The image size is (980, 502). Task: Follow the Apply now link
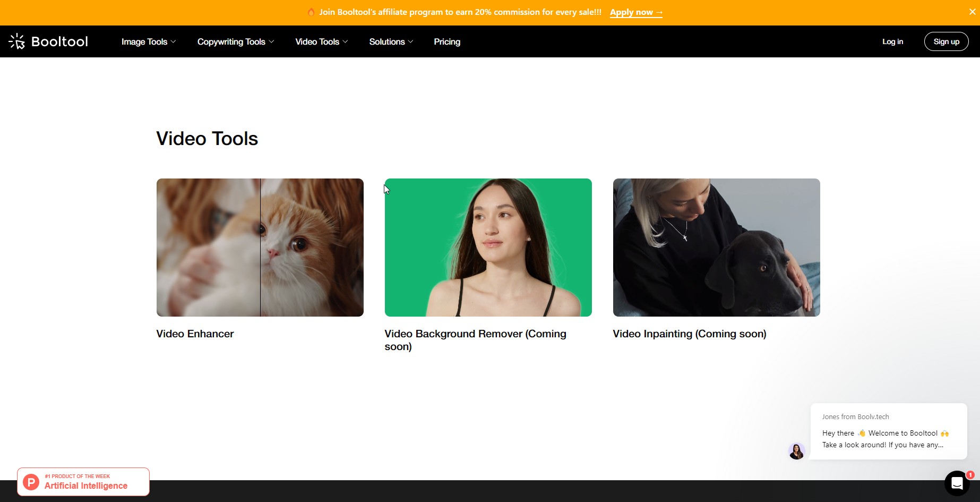coord(636,12)
